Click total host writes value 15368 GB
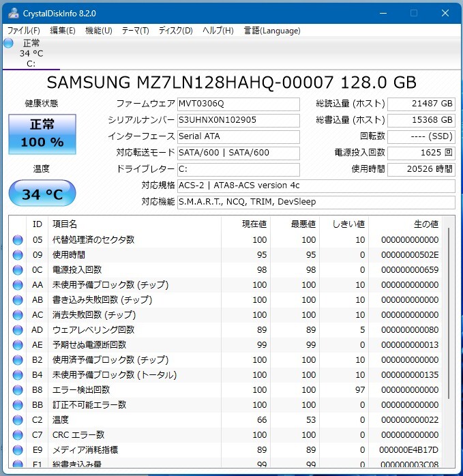 click(x=421, y=120)
